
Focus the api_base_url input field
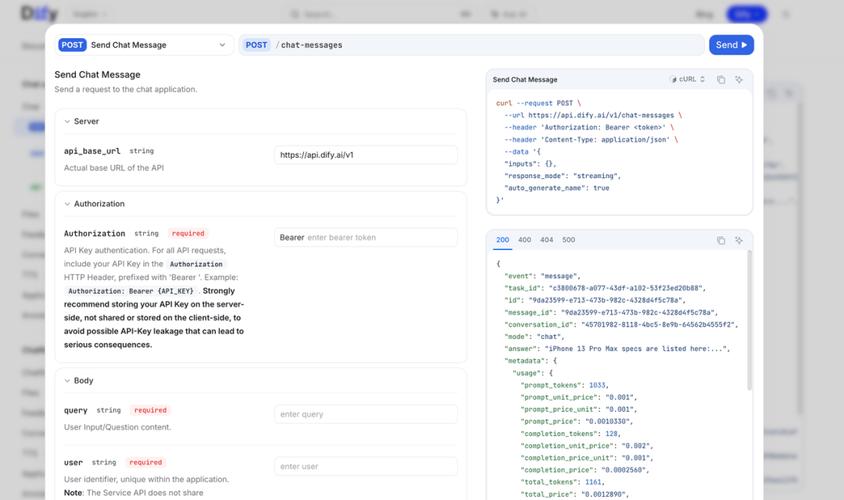(x=365, y=155)
